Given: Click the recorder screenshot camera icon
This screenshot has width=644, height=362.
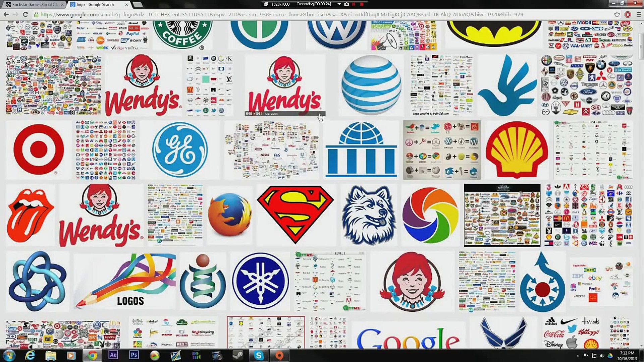Looking at the screenshot, I should pyautogui.click(x=346, y=4).
